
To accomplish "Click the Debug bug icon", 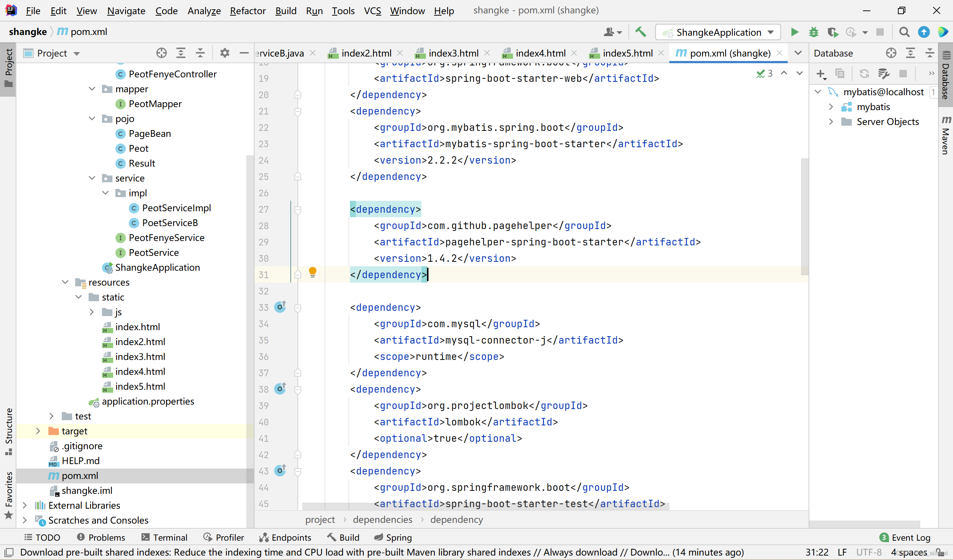I will tap(813, 32).
